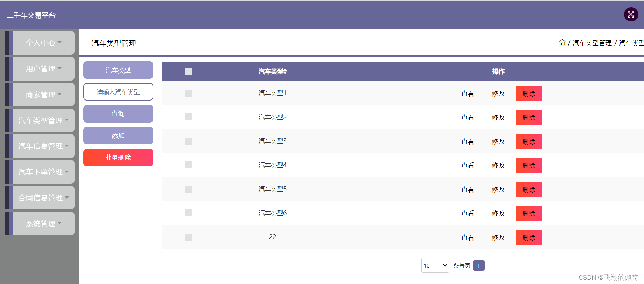
Task: Toggle the select-all checkbox in table header
Action: coord(189,71)
